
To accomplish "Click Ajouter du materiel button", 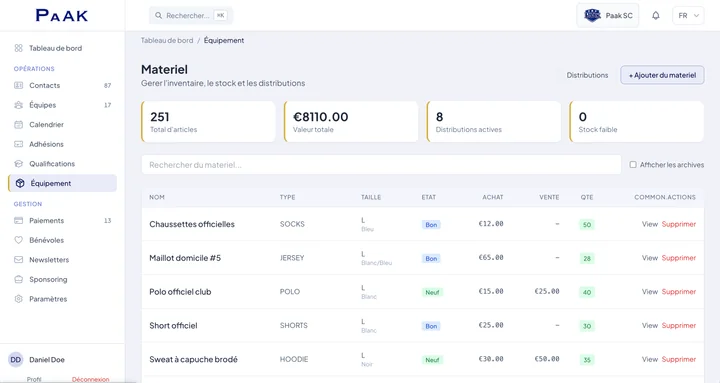I will tap(662, 75).
